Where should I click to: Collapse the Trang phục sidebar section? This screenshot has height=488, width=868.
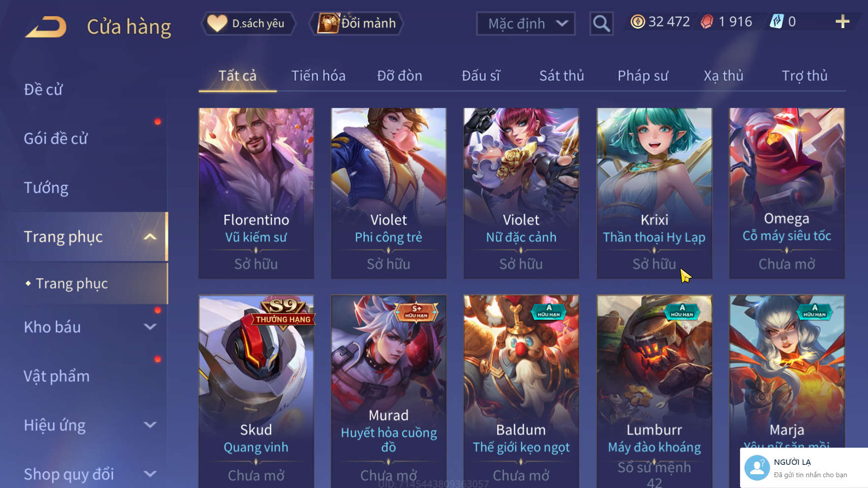150,237
